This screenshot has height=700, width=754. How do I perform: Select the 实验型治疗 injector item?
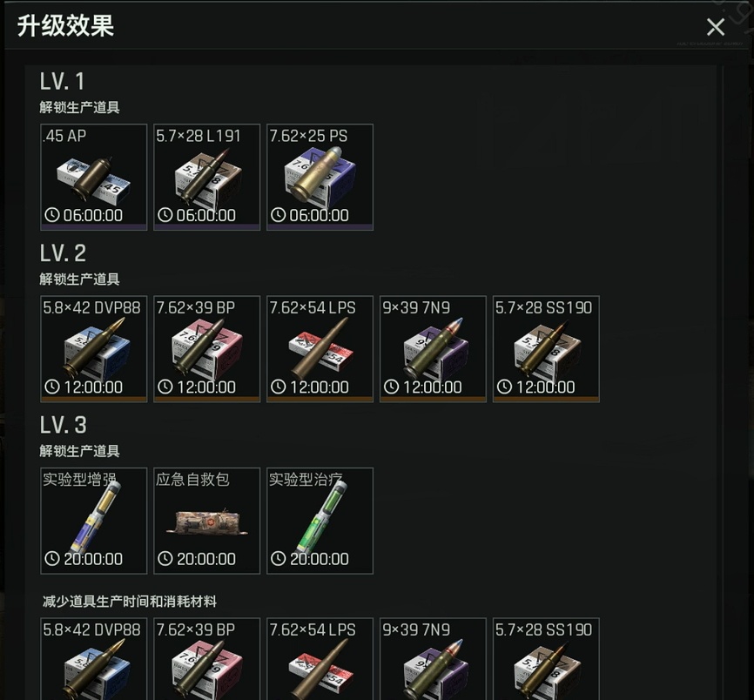(320, 521)
